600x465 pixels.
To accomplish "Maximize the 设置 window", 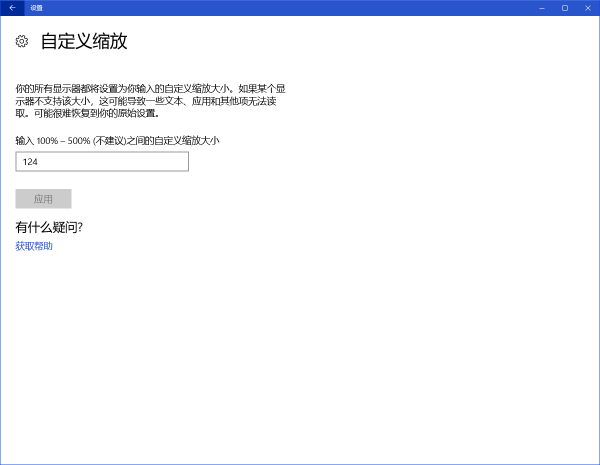I will point(565,8).
